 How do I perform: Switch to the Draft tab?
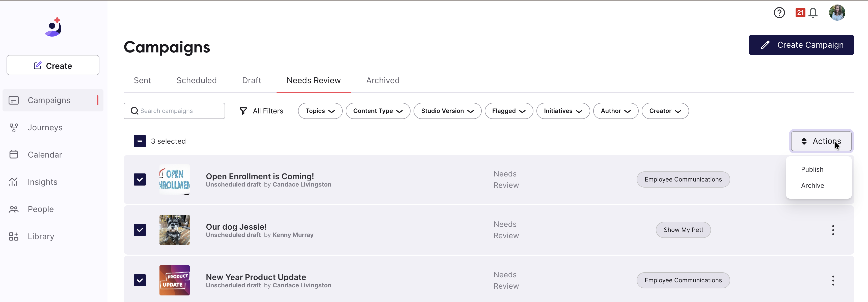tap(251, 80)
